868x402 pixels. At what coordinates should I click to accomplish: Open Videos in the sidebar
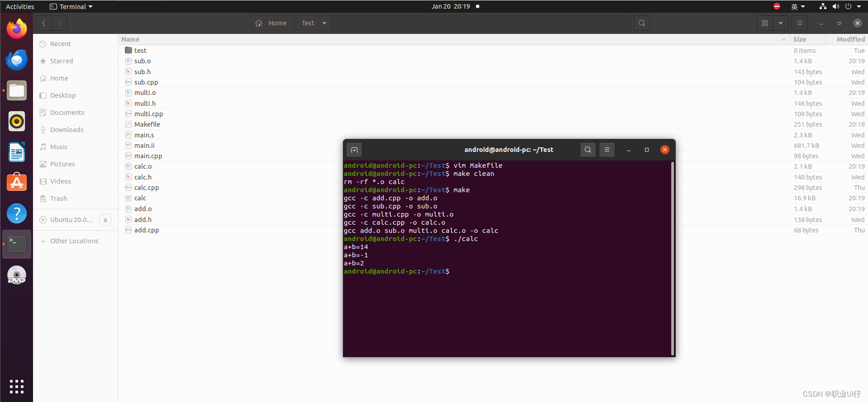(76, 181)
